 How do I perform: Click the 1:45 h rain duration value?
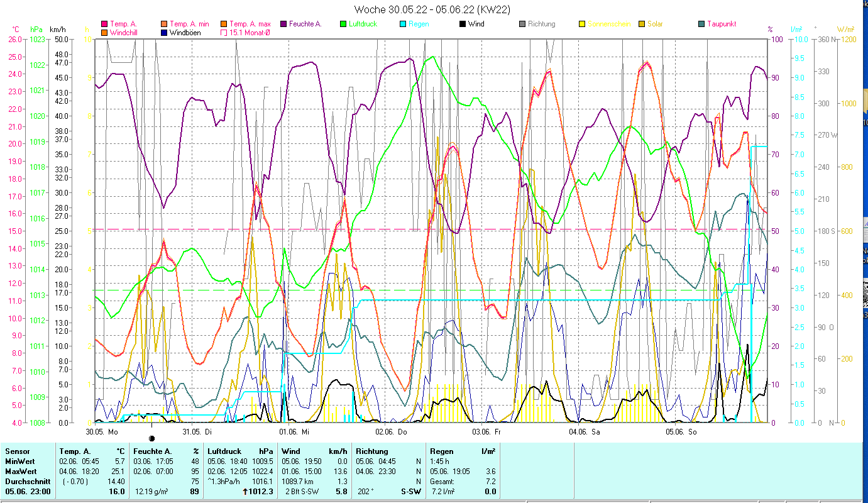click(440, 462)
